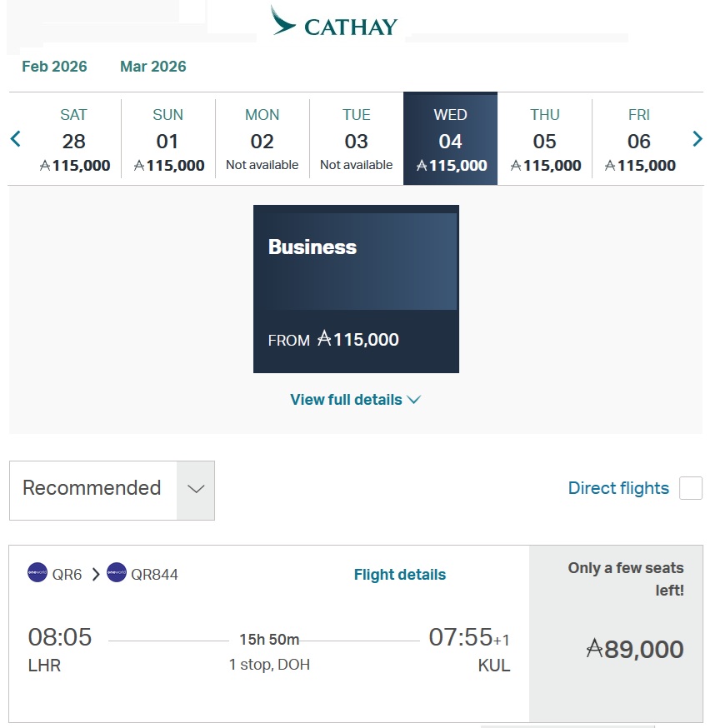The height and width of the screenshot is (728, 710).
Task: Select Wednesday 04 date tab
Action: coord(451,139)
